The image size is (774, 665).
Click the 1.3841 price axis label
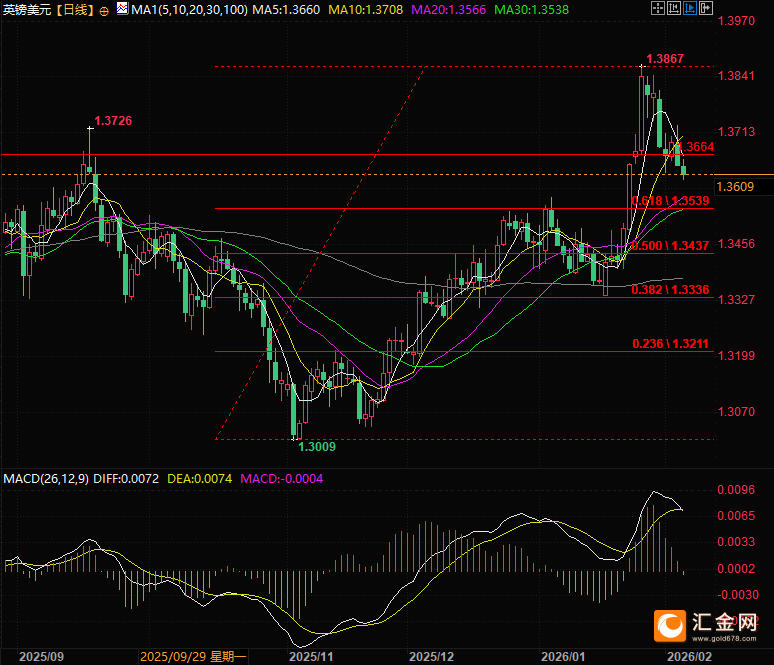(x=736, y=76)
